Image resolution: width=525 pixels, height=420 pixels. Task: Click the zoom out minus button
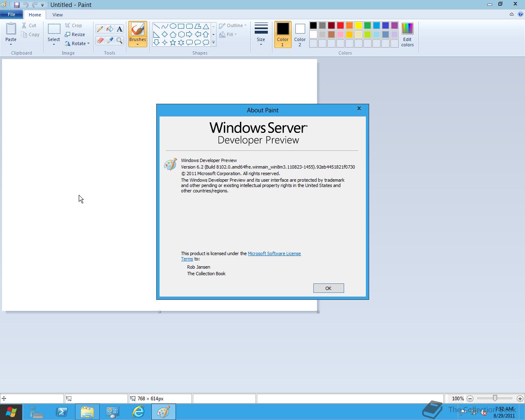(470, 398)
